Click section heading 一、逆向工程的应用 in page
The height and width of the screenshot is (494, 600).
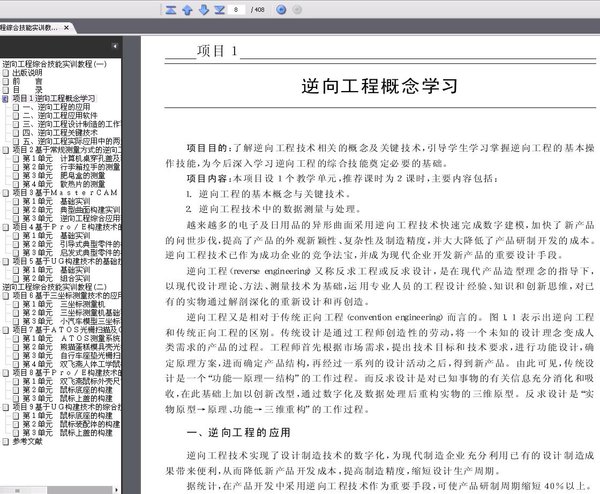click(238, 432)
